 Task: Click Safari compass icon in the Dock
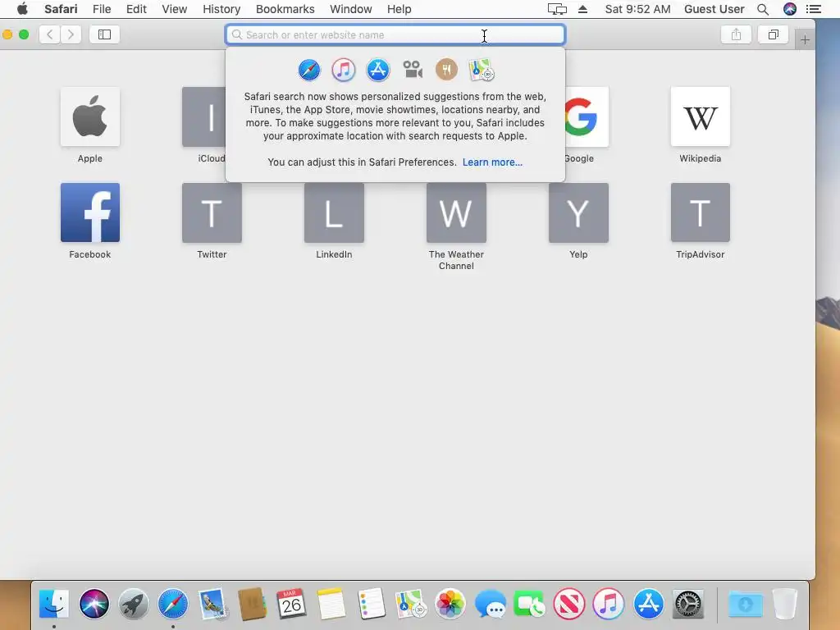(x=173, y=603)
